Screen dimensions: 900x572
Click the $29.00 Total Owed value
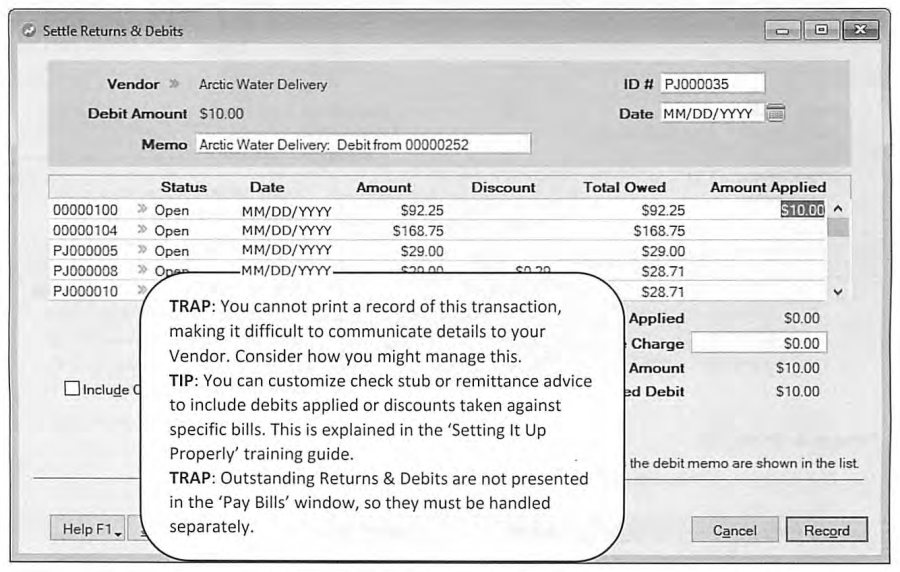click(x=663, y=251)
